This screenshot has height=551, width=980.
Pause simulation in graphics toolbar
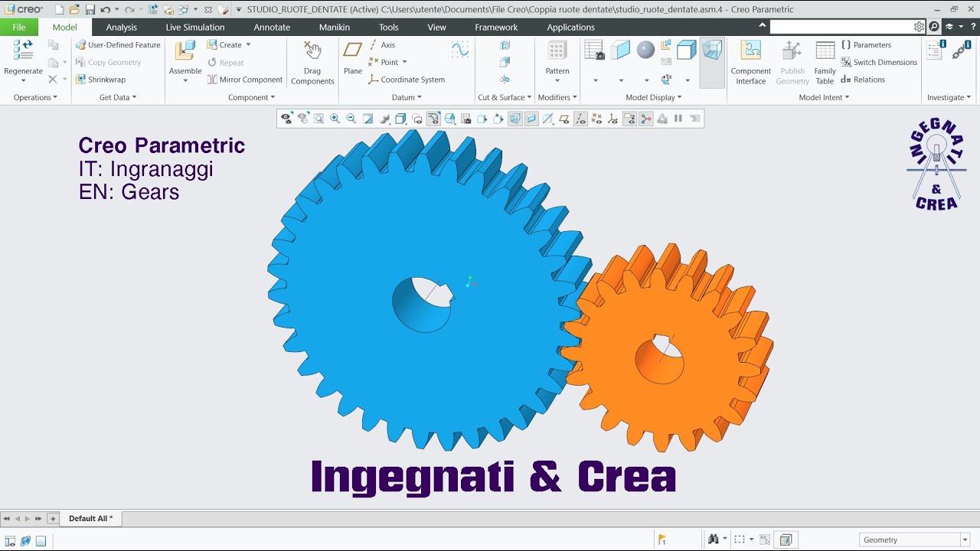[x=678, y=119]
